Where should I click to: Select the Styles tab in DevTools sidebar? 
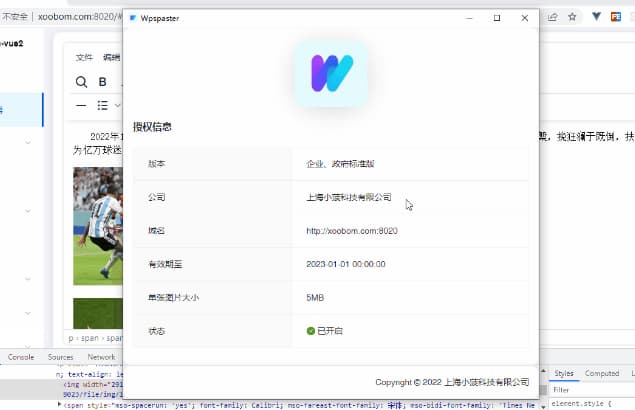tap(564, 374)
